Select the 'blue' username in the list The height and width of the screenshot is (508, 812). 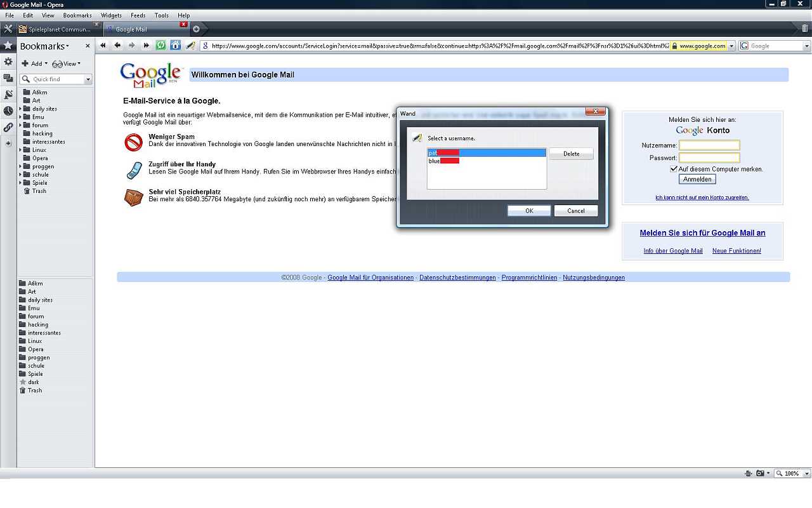(444, 161)
